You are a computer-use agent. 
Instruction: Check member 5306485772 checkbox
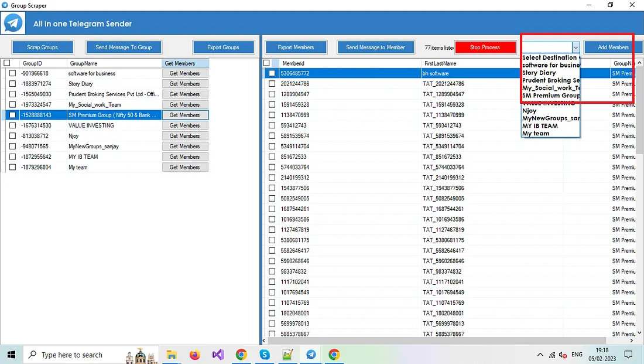point(272,73)
